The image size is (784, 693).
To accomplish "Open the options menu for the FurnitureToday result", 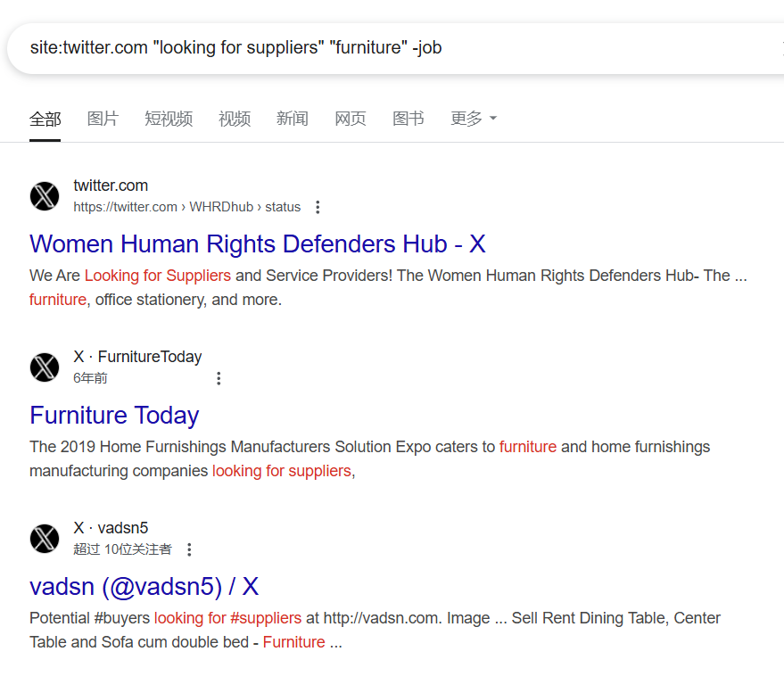I will click(219, 378).
